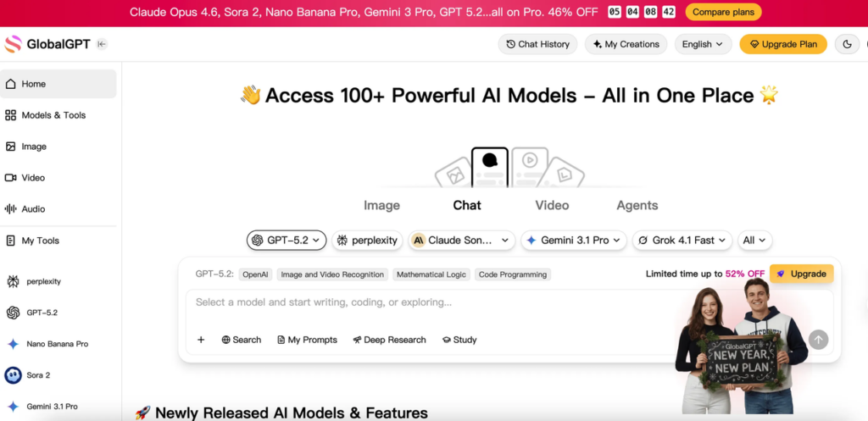Open the English language dropdown

[x=703, y=44]
